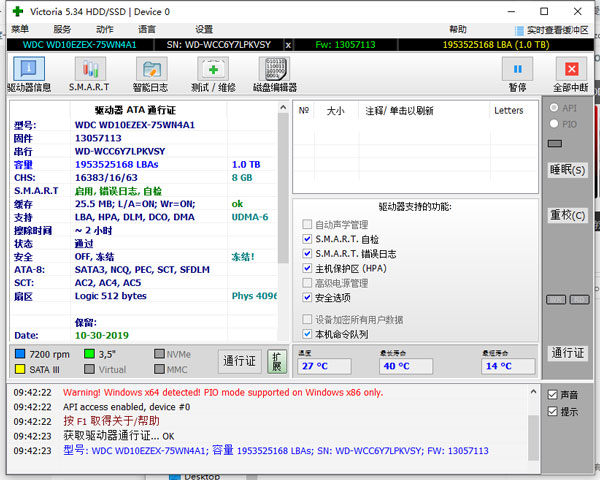Click the № column header
The width and height of the screenshot is (600, 480).
point(304,111)
